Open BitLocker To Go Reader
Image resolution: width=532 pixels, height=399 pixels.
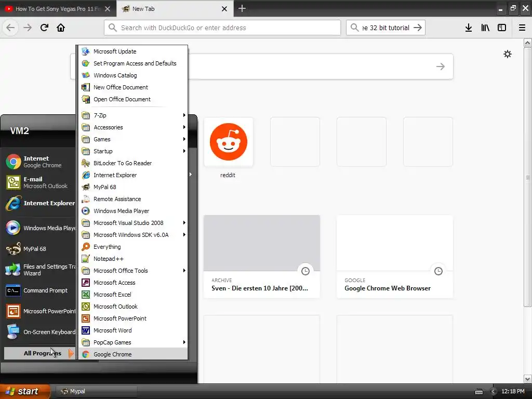click(133, 163)
